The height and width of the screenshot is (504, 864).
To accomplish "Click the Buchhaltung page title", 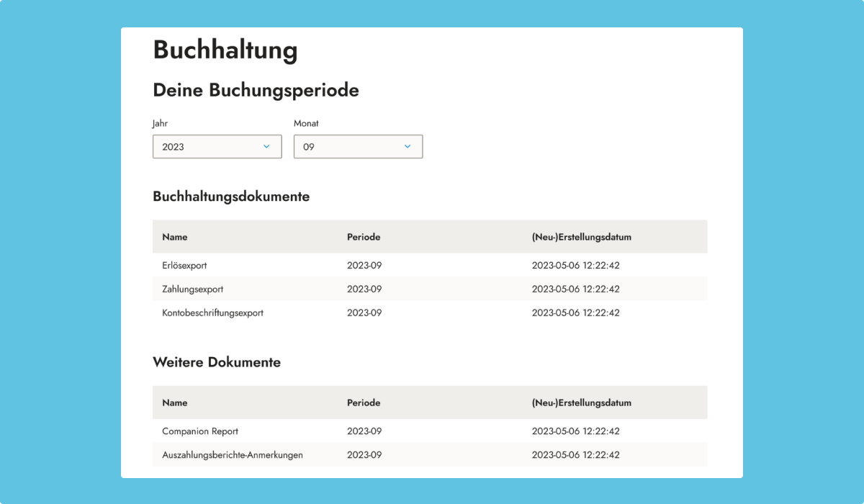I will tap(225, 50).
